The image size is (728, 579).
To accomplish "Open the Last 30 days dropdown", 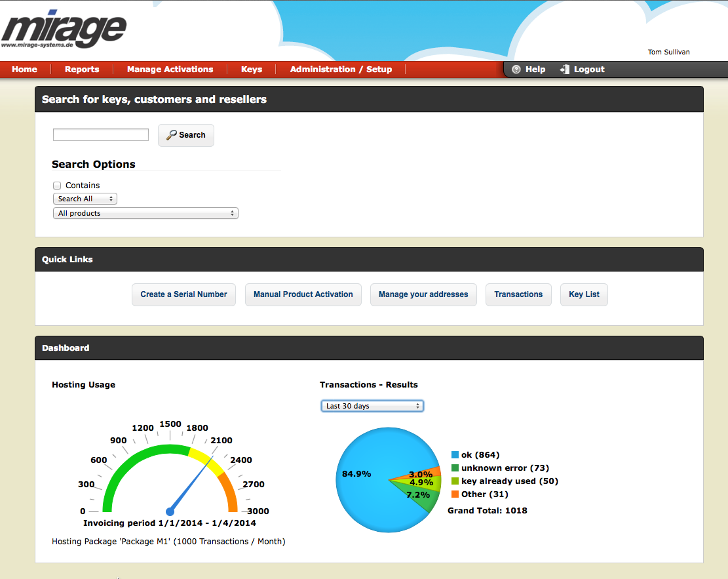I will pos(372,406).
